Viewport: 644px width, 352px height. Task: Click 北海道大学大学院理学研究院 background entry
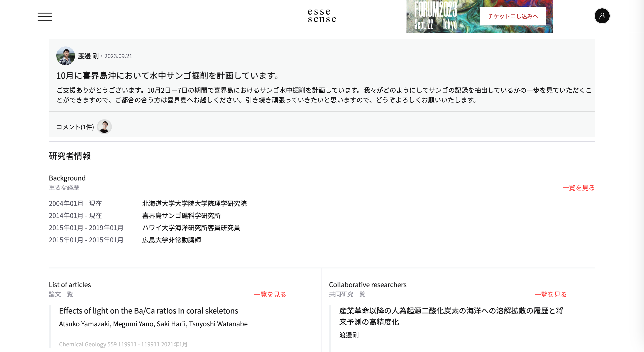pos(194,204)
